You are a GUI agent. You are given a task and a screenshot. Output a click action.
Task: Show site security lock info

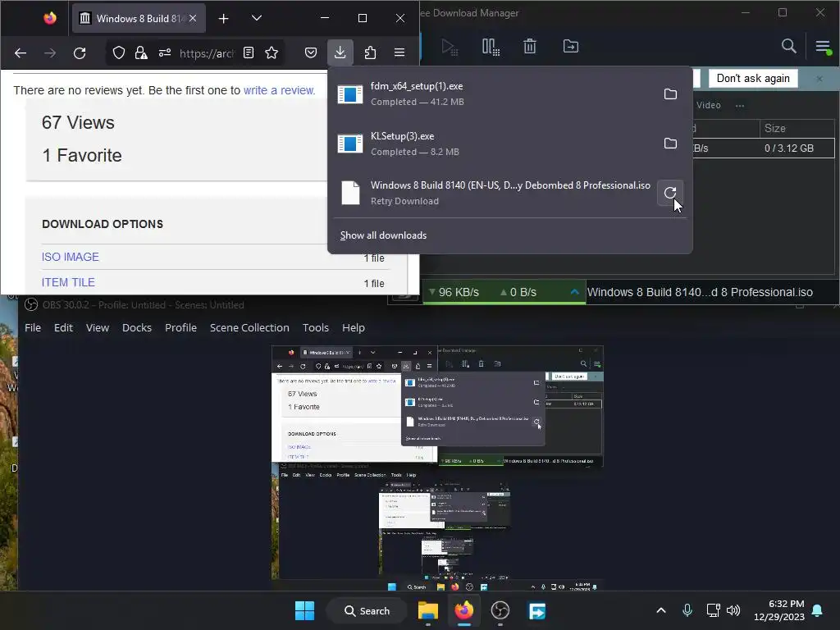[x=141, y=52]
